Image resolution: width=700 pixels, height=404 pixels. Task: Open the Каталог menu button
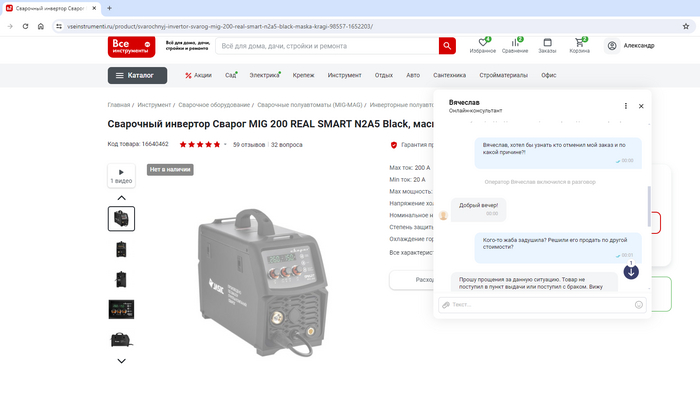(138, 75)
